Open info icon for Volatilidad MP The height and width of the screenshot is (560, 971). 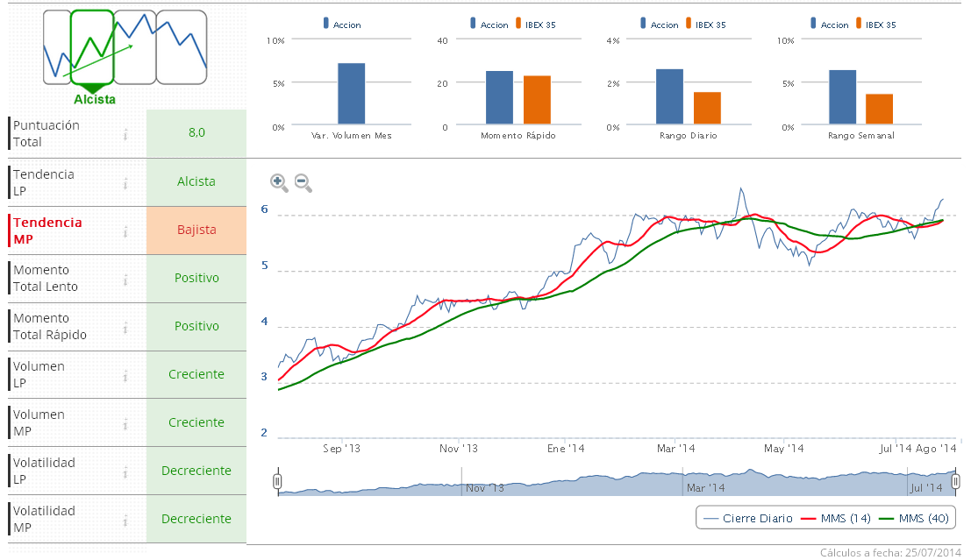coord(125,520)
